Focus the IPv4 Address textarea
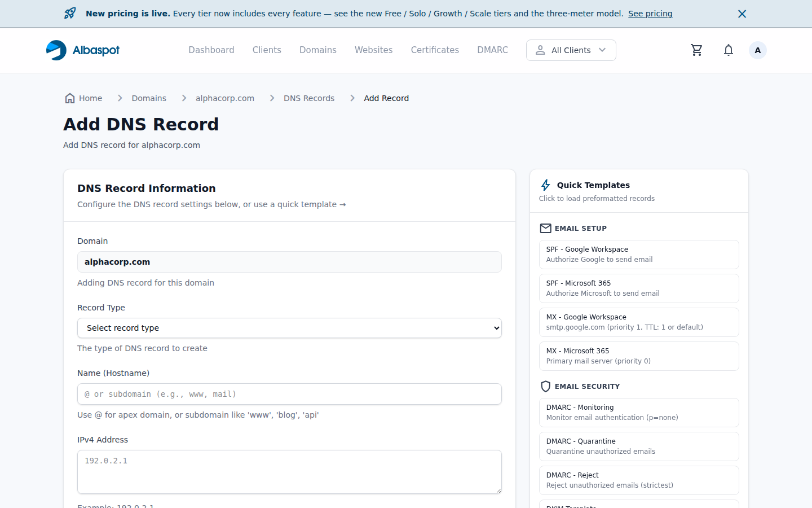 (x=289, y=472)
